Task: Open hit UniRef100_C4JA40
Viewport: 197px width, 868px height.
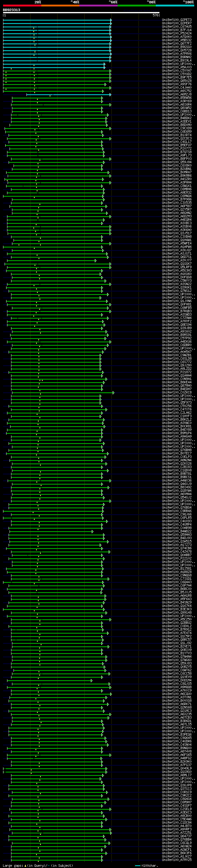Action: click(177, 88)
